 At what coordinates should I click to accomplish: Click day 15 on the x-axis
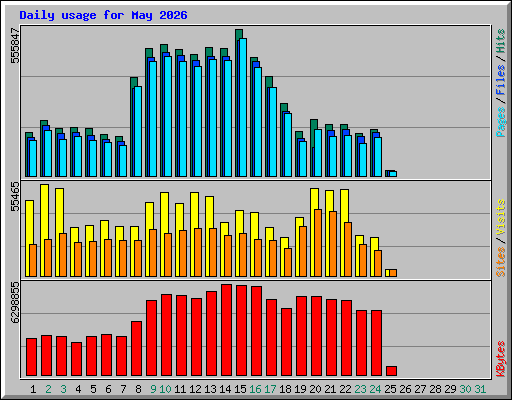click(x=241, y=389)
